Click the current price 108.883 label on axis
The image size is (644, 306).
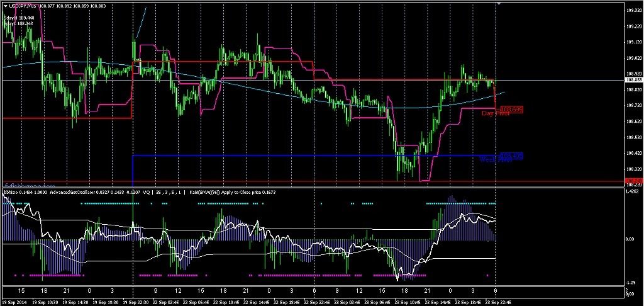click(x=634, y=81)
